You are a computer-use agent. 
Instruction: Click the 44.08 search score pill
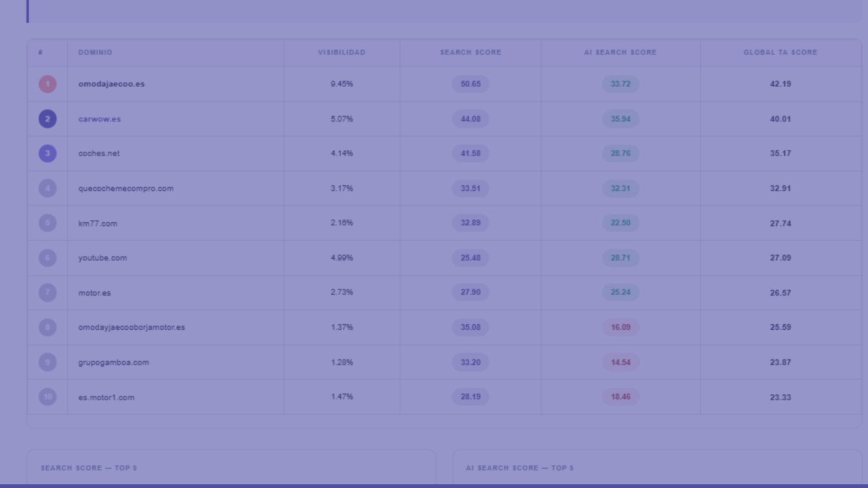(x=470, y=119)
